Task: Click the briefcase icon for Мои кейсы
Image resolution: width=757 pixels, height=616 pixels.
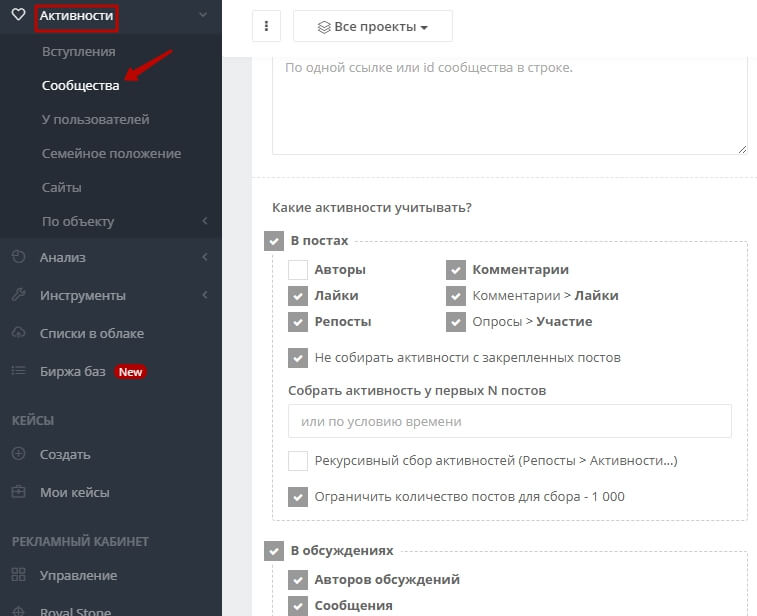Action: (x=18, y=492)
